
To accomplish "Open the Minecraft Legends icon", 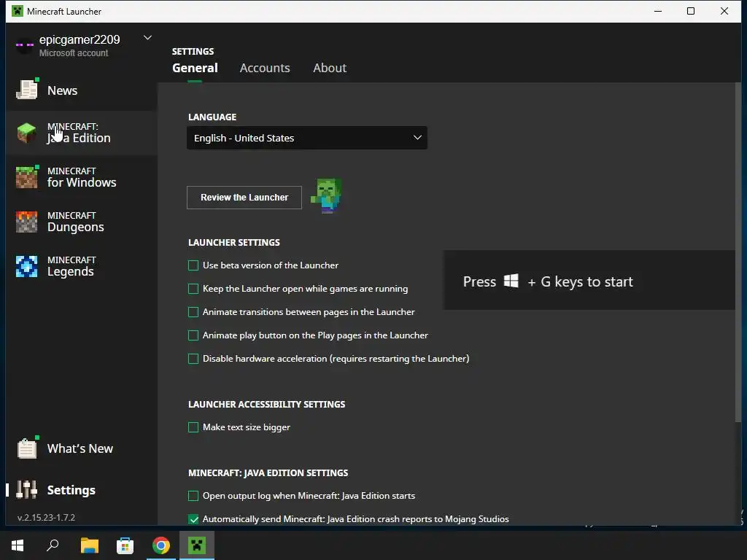I will coord(26,266).
